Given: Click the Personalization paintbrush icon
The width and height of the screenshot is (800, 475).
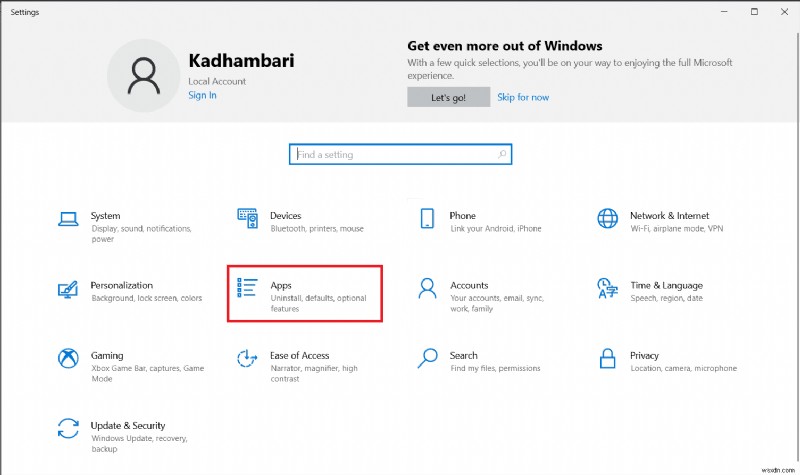Looking at the screenshot, I should [68, 289].
